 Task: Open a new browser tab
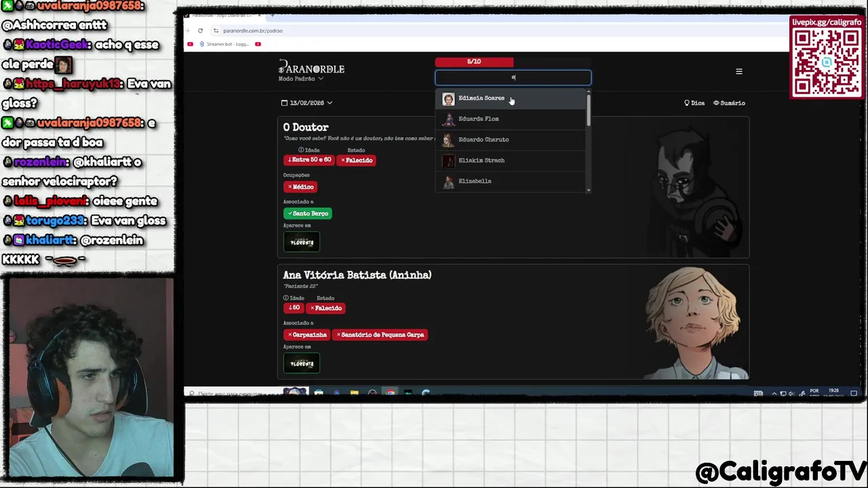pos(273,15)
